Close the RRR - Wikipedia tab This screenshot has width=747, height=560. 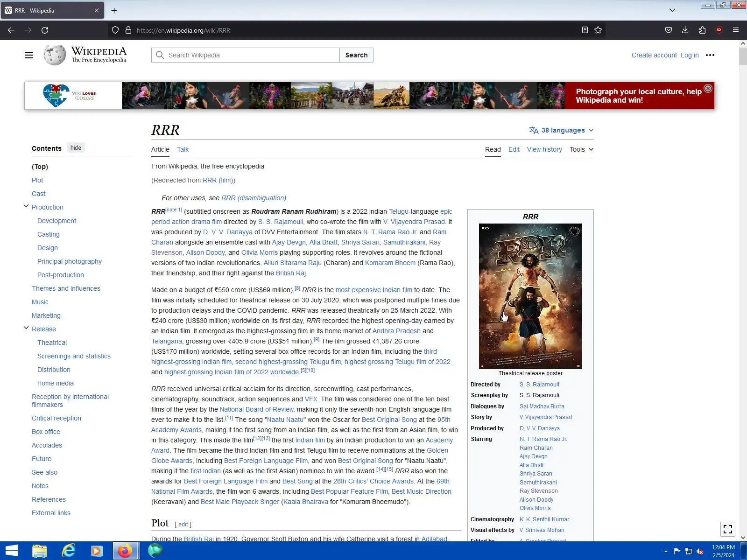[97, 10]
